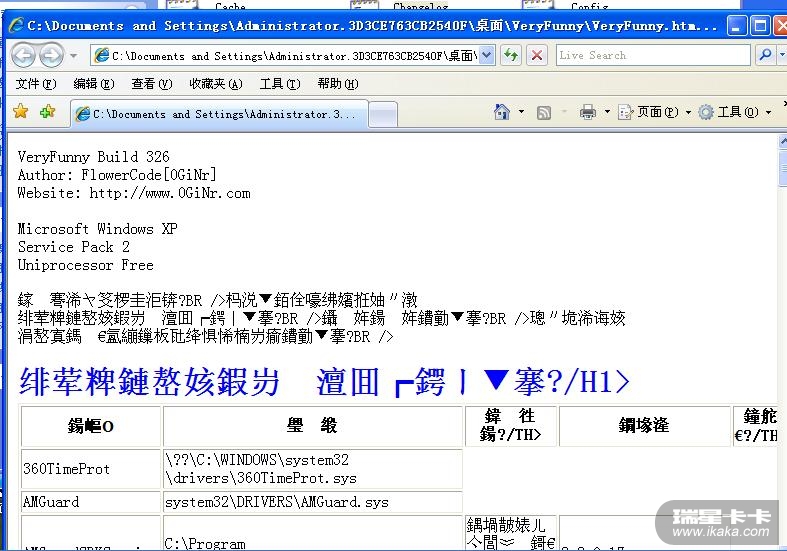Screen dimensions: 787x551
Task: Open the 工具(O) gear command bar menu
Action: (735, 112)
